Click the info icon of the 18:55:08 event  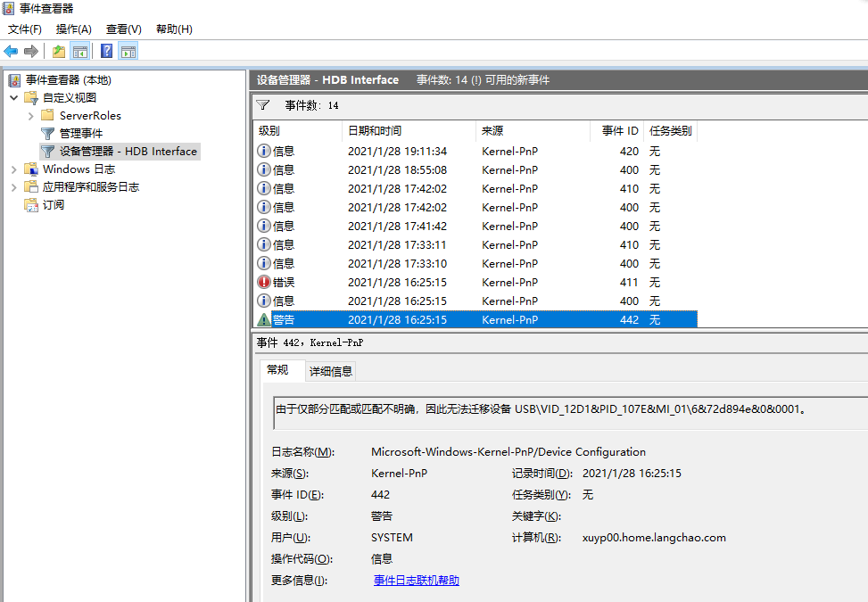click(x=264, y=169)
